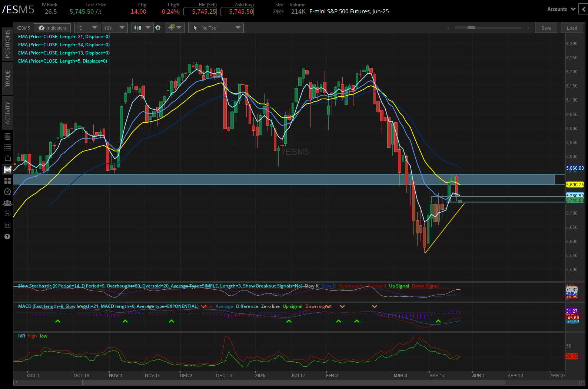Select the EMA Length=5 study label
The width and height of the screenshot is (588, 389).
click(x=63, y=61)
